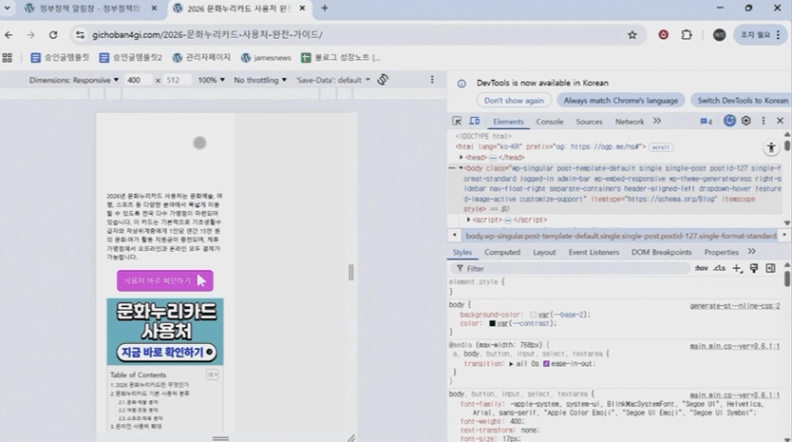792x442 pixels.
Task: Click the rotate screen icon in device toolbar
Action: [x=383, y=79]
